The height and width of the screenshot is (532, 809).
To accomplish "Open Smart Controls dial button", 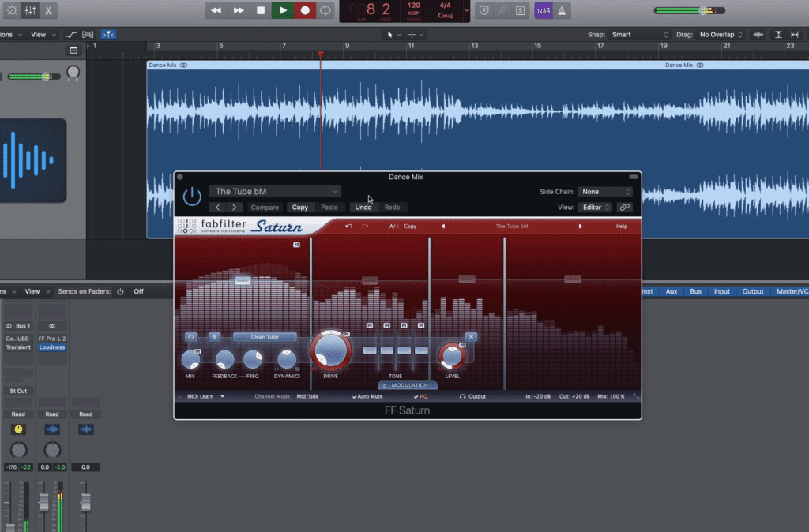I will pos(12,10).
